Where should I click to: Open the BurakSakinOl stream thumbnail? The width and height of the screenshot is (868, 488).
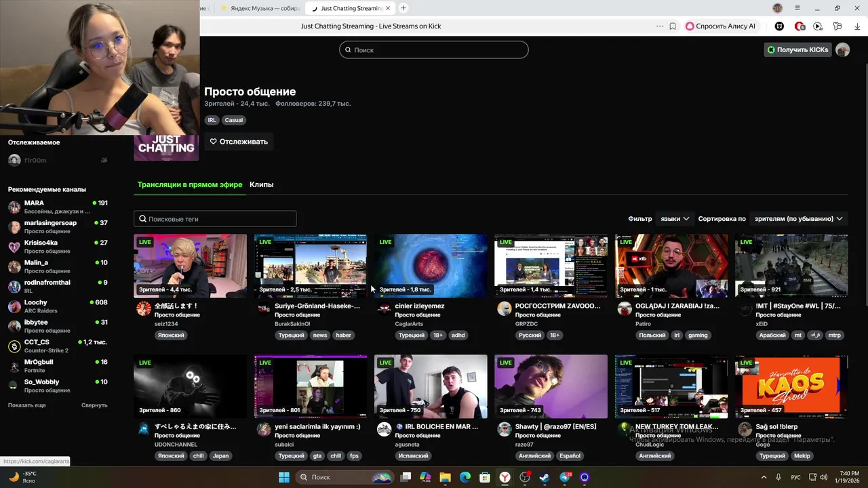311,266
